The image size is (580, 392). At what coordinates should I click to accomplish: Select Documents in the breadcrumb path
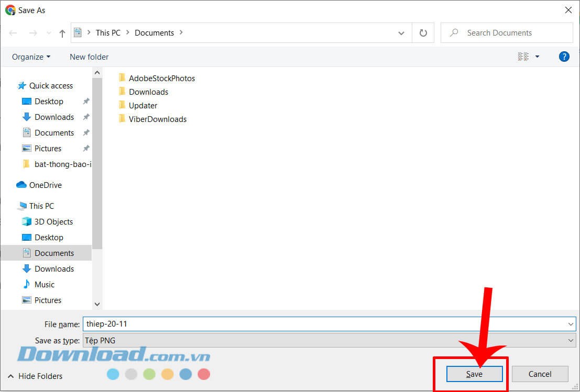(x=154, y=32)
